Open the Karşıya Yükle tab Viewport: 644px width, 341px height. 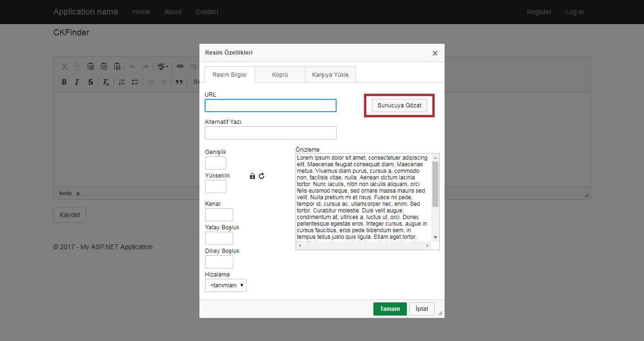point(330,74)
